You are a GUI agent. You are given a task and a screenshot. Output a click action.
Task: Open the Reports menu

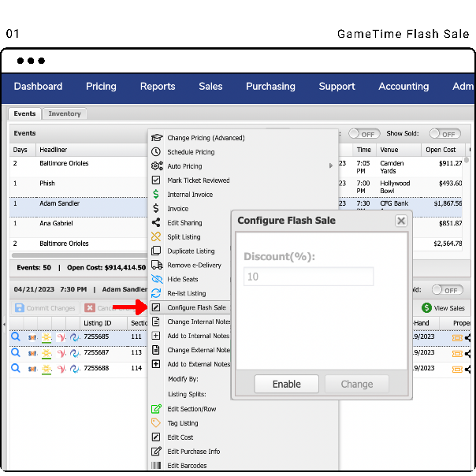158,87
